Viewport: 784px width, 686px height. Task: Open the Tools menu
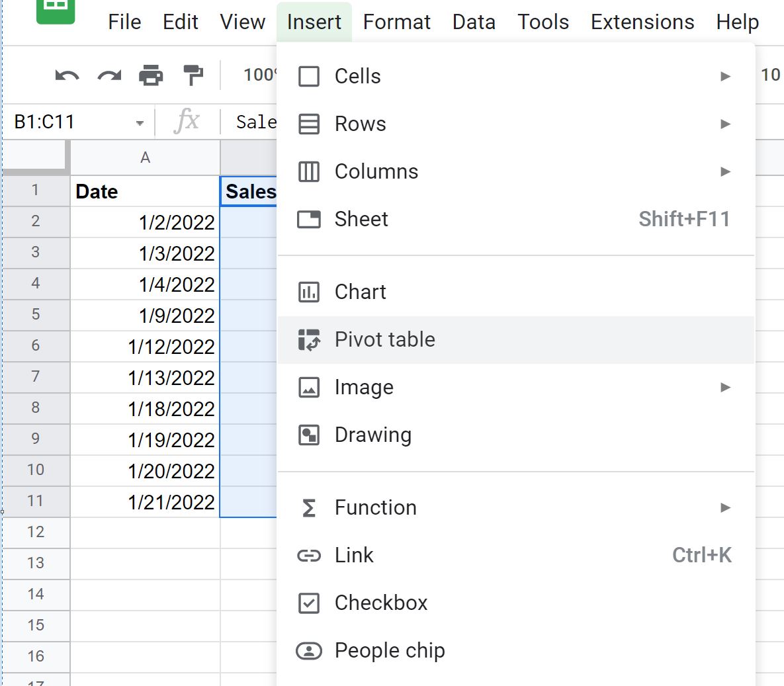[x=543, y=22]
